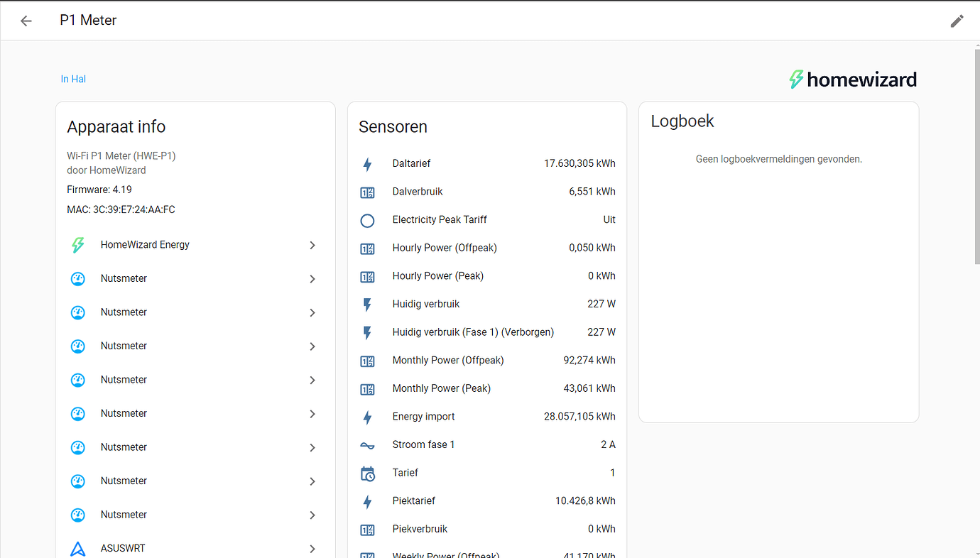Open the In Hal area link
Screen dimensions: 980x558
73,79
